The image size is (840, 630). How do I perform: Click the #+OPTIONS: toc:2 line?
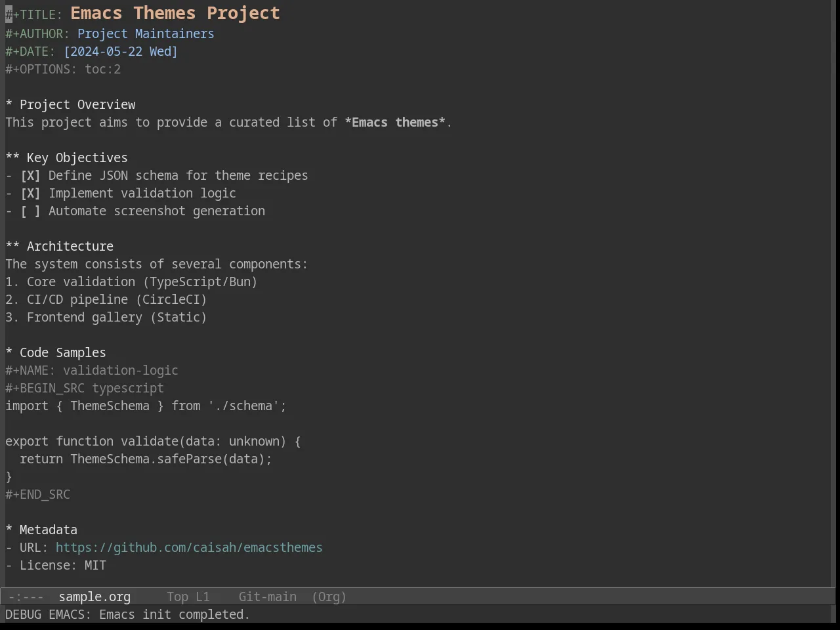(x=63, y=70)
